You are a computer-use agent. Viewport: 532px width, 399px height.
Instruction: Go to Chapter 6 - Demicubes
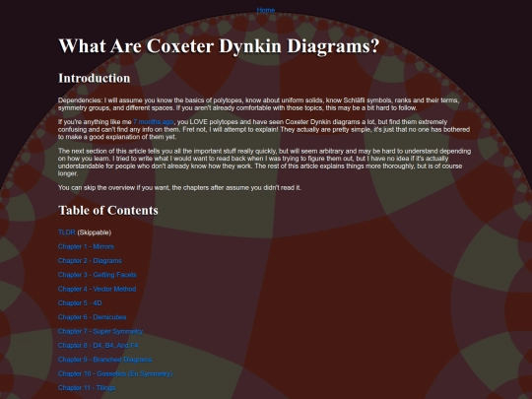point(92,317)
